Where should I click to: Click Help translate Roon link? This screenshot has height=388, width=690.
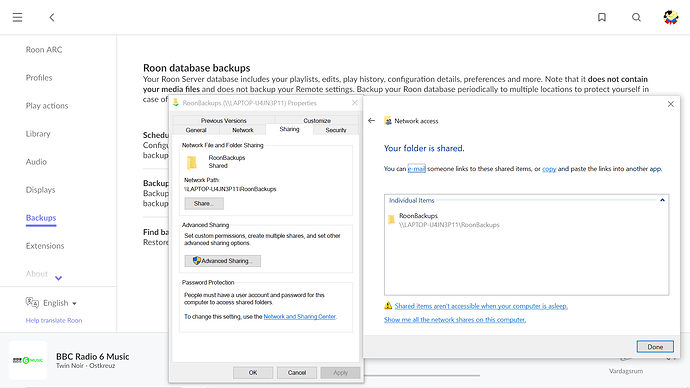pos(54,321)
